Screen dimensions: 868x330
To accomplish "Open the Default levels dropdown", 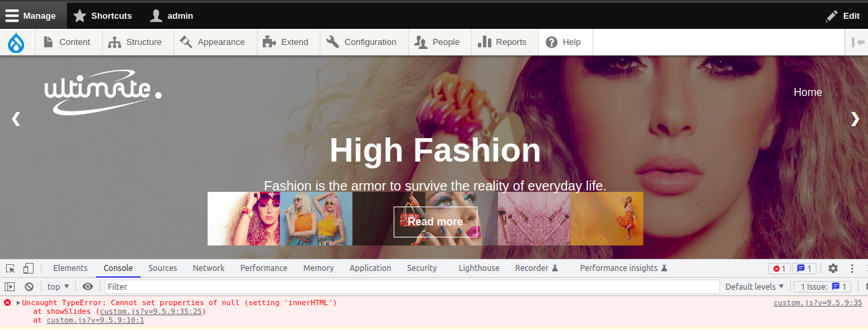I will (754, 287).
